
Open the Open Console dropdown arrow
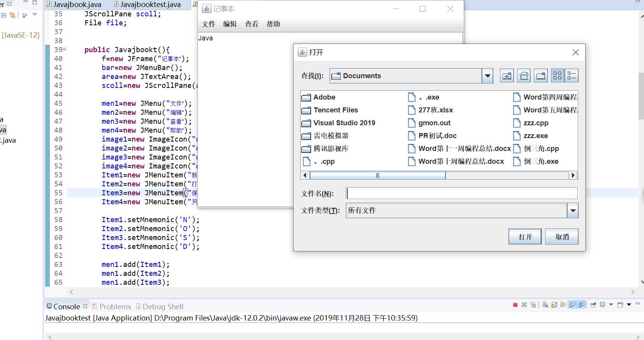click(628, 305)
